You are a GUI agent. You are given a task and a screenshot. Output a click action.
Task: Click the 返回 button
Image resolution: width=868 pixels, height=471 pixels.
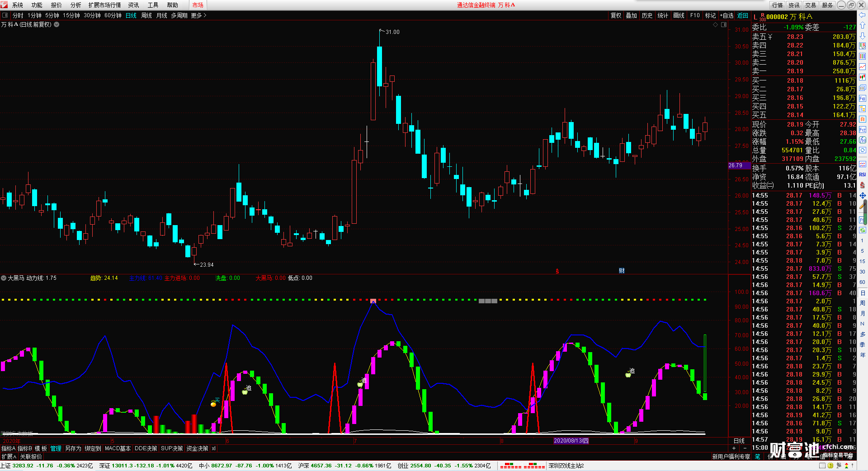[743, 15]
